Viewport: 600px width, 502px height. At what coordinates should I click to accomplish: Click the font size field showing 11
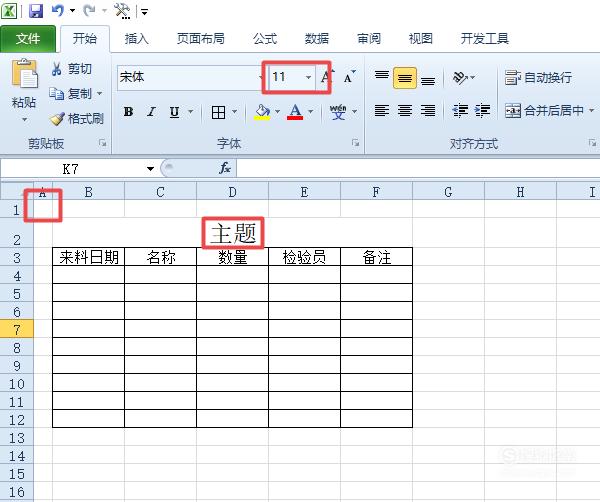[285, 77]
